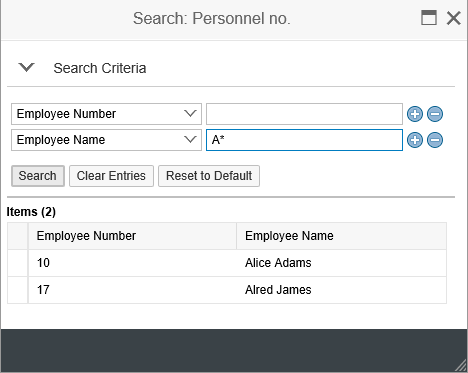Select row selector for employee 10

(x=18, y=263)
